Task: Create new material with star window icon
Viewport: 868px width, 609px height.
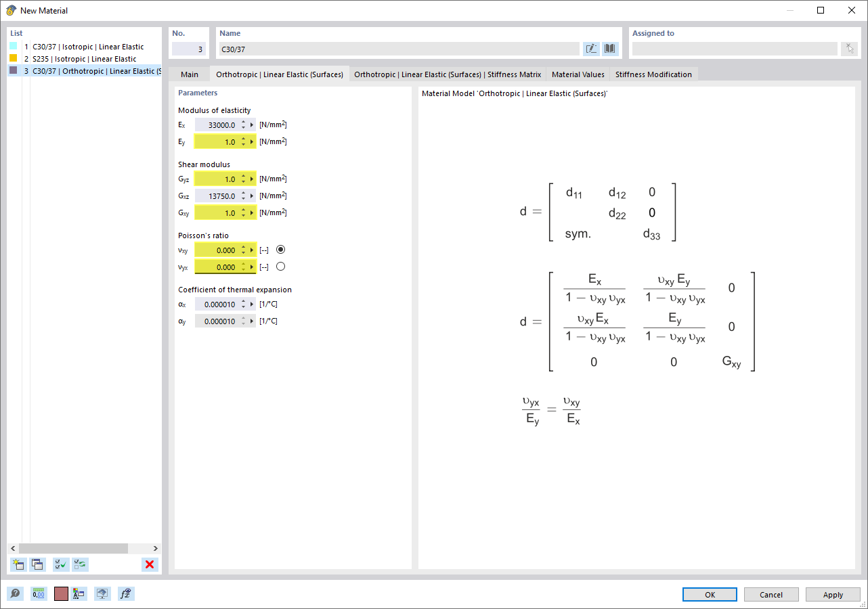Action: (18, 564)
